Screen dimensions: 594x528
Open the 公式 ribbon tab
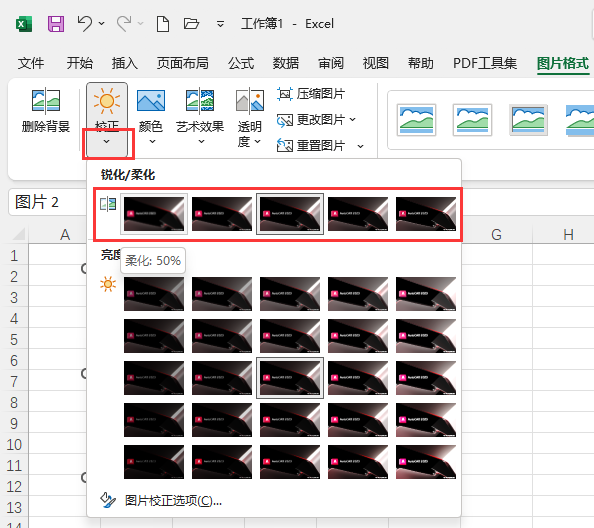click(241, 63)
